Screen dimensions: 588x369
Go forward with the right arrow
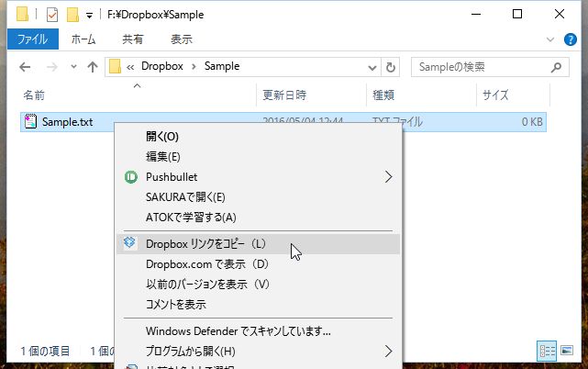[51, 67]
